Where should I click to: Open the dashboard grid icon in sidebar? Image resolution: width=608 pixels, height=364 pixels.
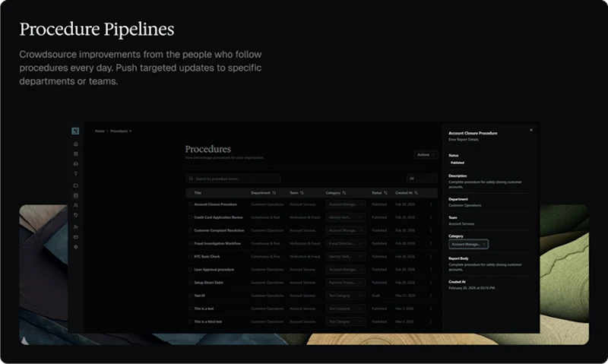[75, 154]
